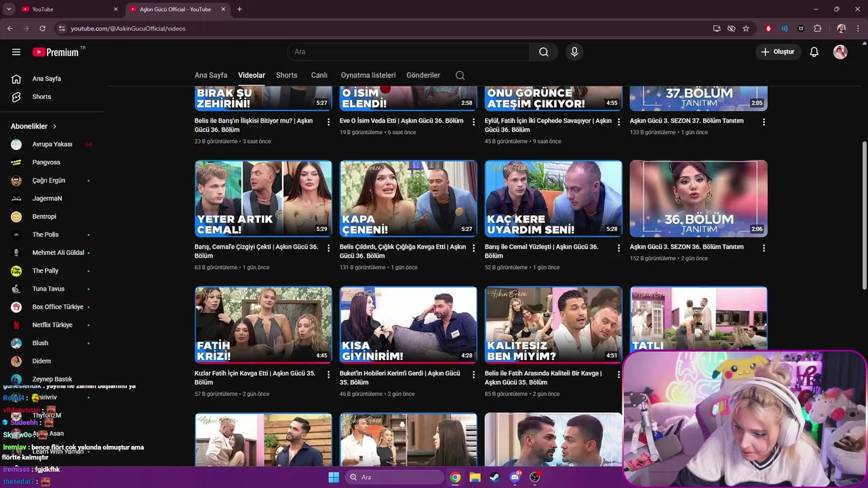Open the notifications bell
This screenshot has height=488, width=868.
coord(814,52)
